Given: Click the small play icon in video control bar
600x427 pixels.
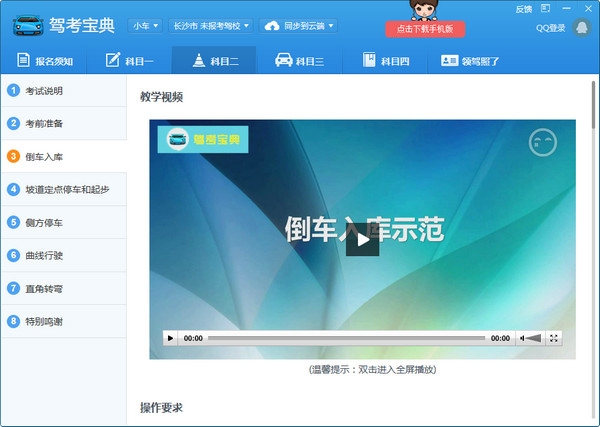Looking at the screenshot, I should point(170,339).
